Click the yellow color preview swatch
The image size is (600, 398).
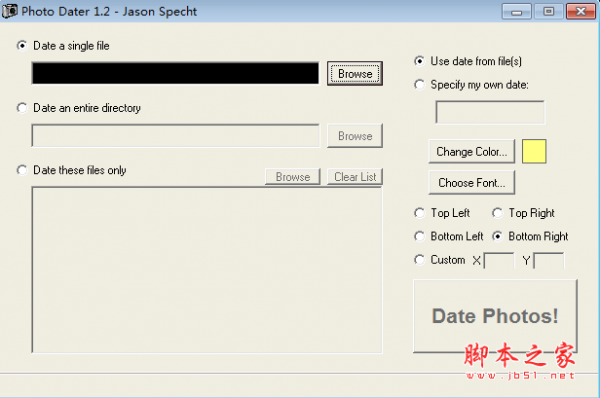coord(534,151)
